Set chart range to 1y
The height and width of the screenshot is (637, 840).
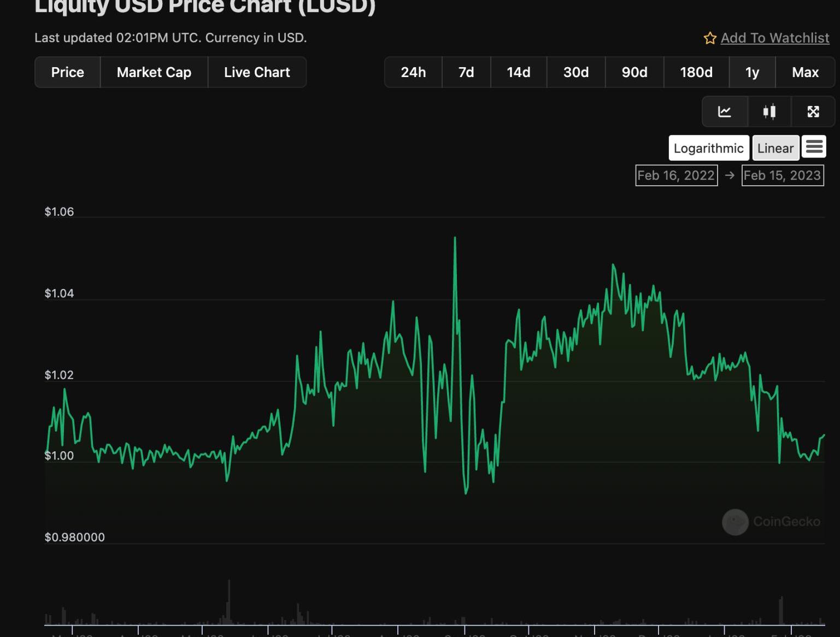click(x=752, y=72)
